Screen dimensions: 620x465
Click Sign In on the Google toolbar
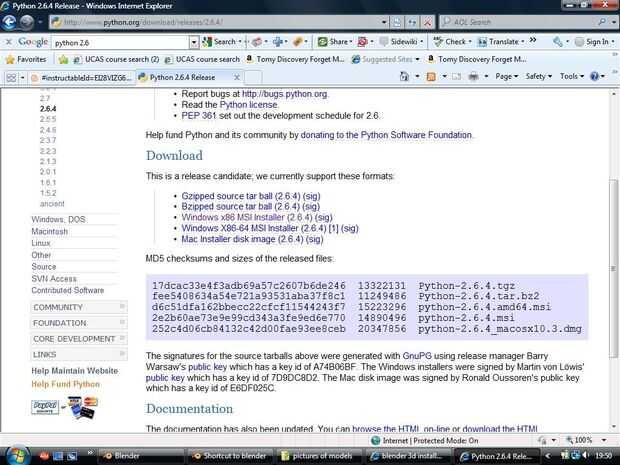[595, 42]
